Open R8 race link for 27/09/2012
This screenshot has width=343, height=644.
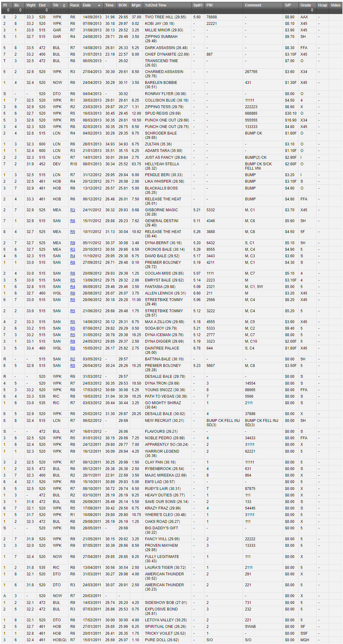pos(73,263)
